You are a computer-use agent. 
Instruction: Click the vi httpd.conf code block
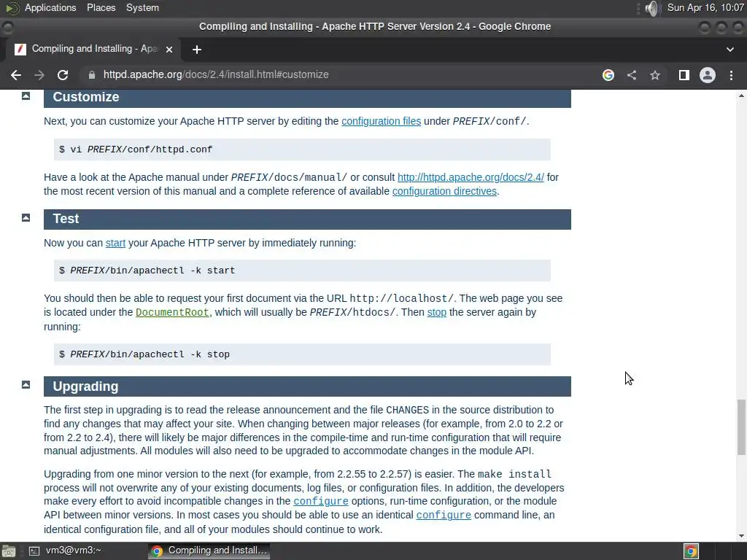(x=302, y=149)
